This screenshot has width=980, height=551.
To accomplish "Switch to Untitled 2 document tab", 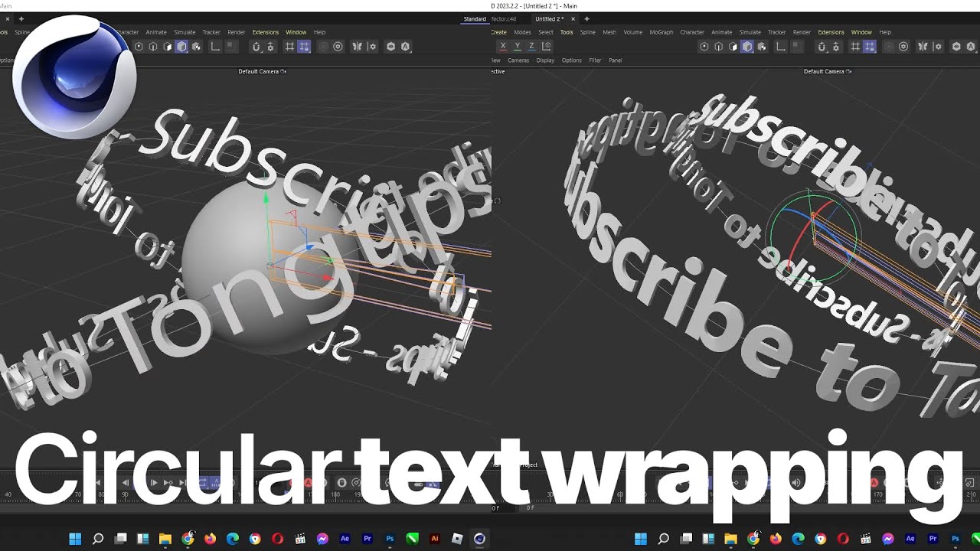I will (548, 18).
